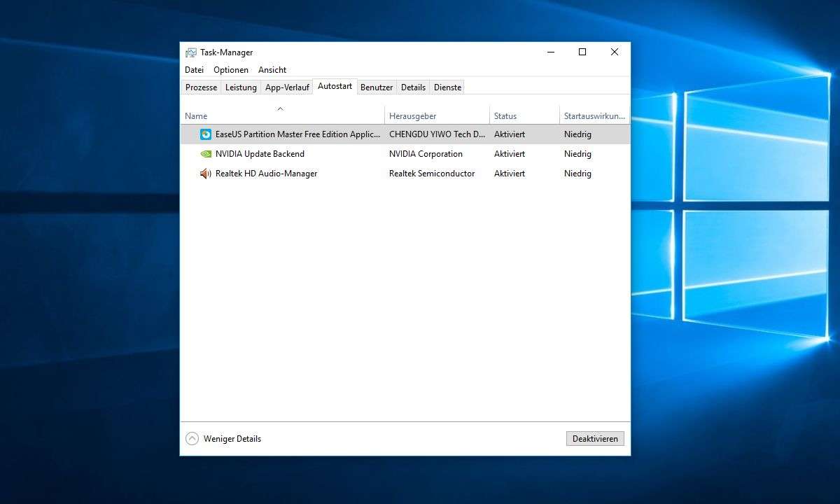Open the Optionen menu
The image size is (840, 504).
[x=231, y=70]
